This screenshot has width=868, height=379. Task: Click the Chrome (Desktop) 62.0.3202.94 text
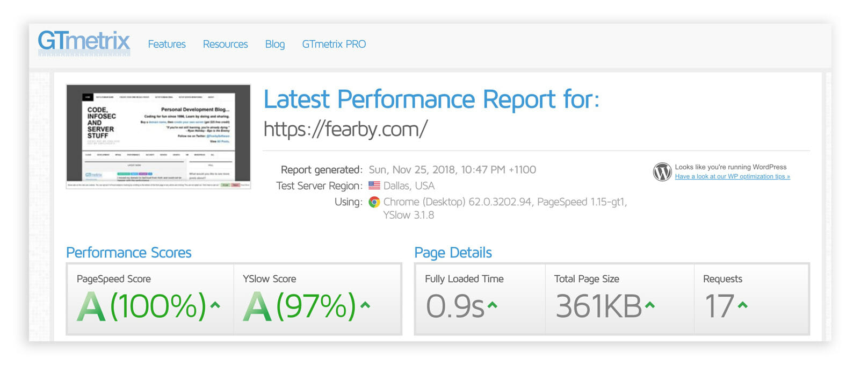[458, 202]
